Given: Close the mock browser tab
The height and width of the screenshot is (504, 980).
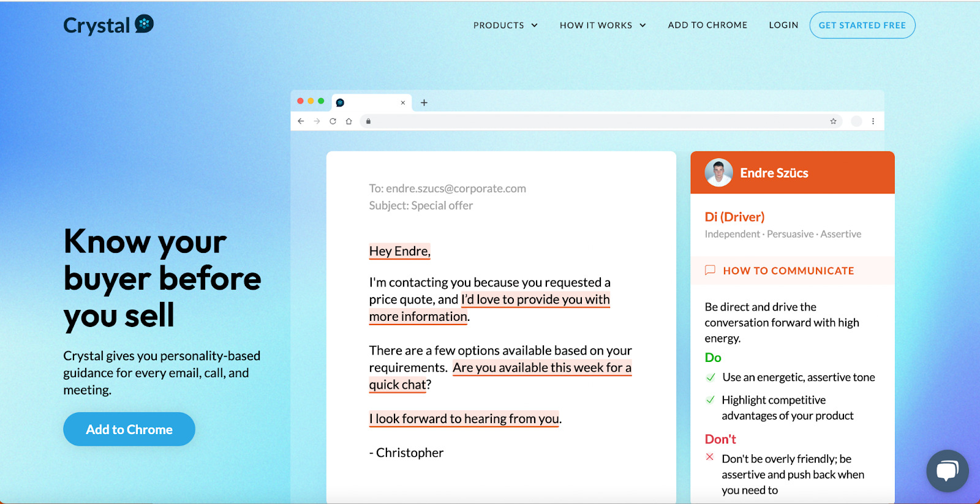Looking at the screenshot, I should click(403, 103).
